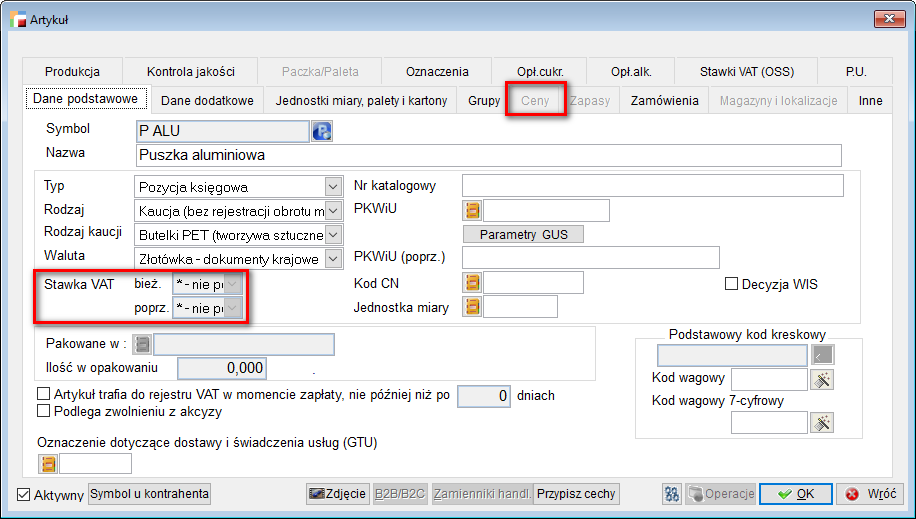
Task: Open the Stawki VAT (OSS) tab
Action: coord(745,72)
